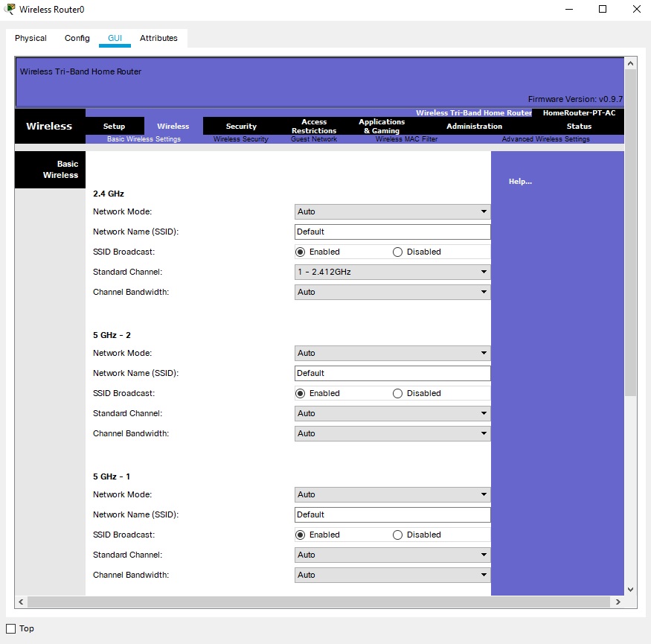
Task: Select Disabled SSID Broadcast for 5 GHz - 2
Action: pyautogui.click(x=397, y=393)
